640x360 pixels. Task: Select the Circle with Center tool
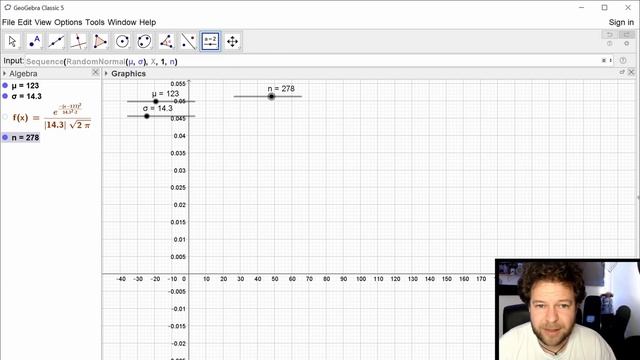[x=122, y=41]
